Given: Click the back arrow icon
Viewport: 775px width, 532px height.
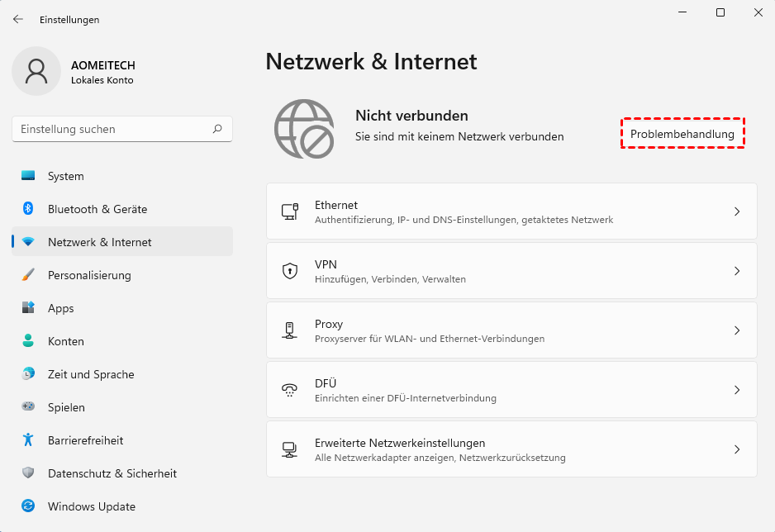Looking at the screenshot, I should pos(18,19).
